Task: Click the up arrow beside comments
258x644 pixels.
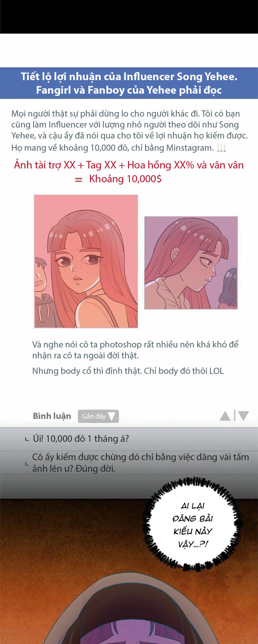Action: (225, 416)
